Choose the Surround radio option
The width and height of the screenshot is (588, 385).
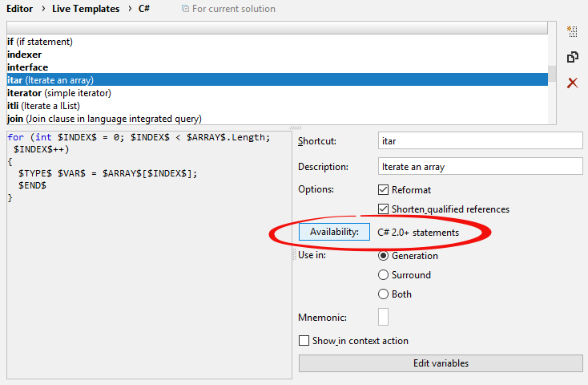coord(383,275)
